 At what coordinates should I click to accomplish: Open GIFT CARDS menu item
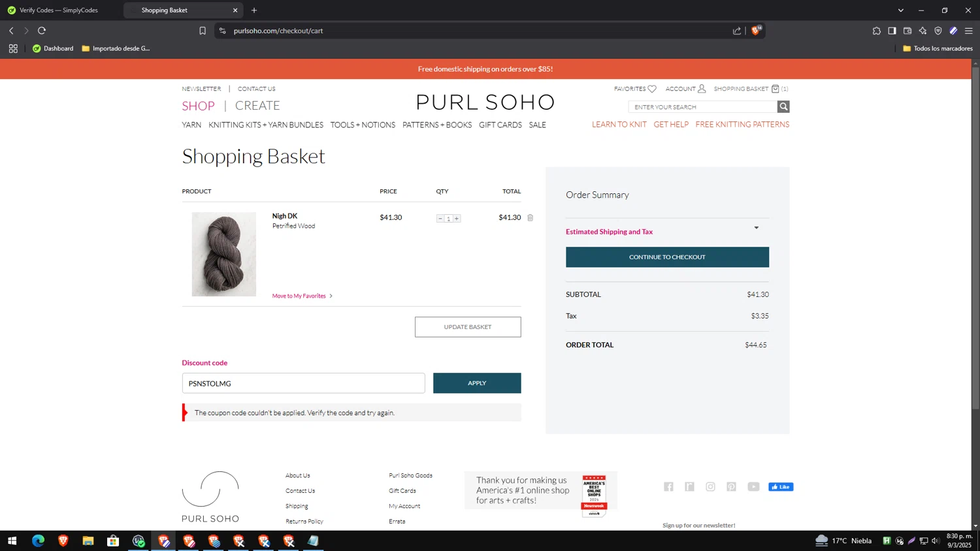[500, 125]
